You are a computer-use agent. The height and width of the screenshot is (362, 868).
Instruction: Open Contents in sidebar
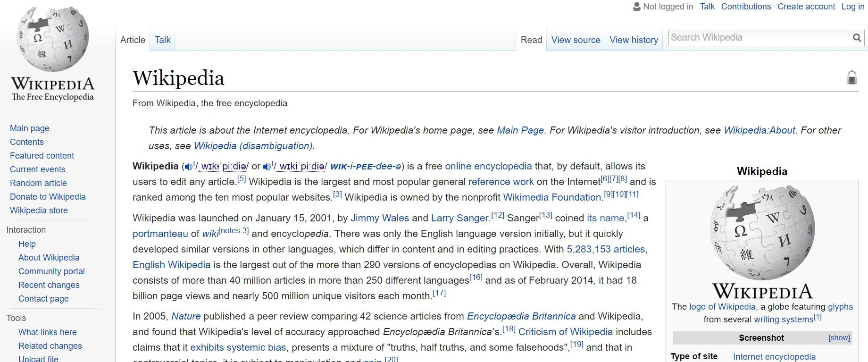[x=27, y=142]
